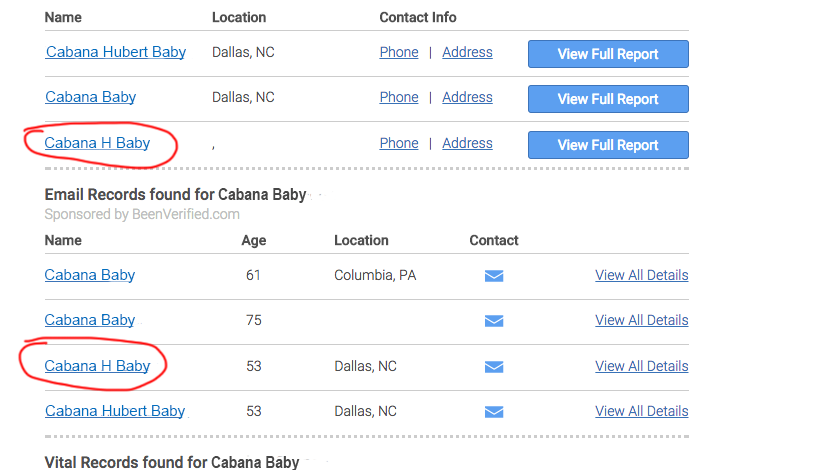
Task: View Full Report for Cabana H Baby
Action: point(608,145)
